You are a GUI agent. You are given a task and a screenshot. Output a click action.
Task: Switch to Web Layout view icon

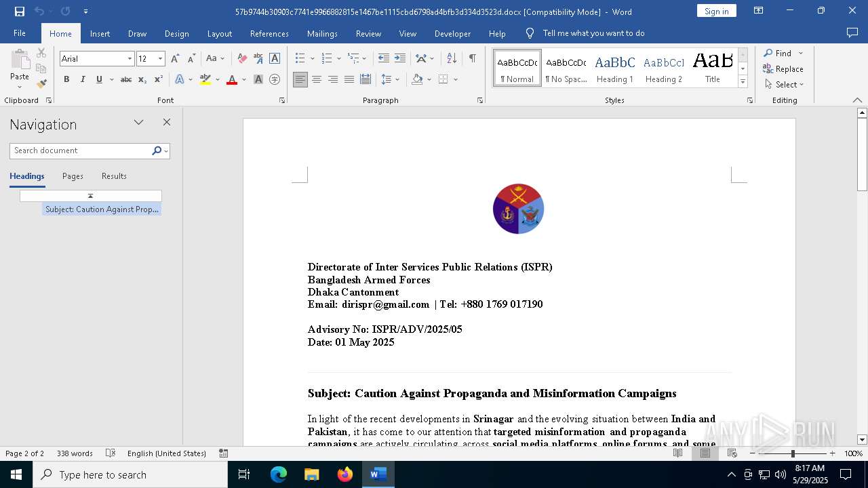[x=732, y=453]
